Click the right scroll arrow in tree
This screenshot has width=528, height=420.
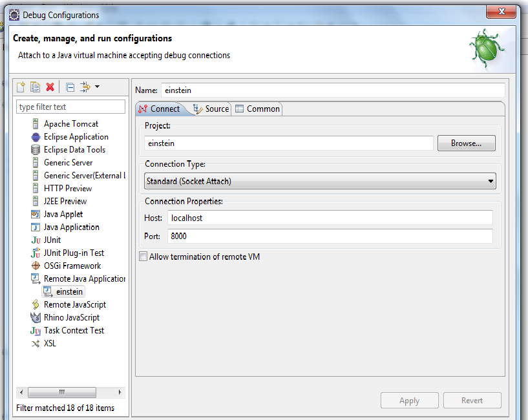[x=120, y=392]
